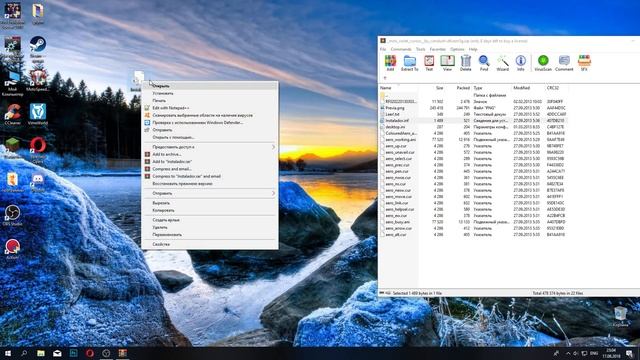
Task: Select the CCleaner desktop icon
Action: coord(12,114)
